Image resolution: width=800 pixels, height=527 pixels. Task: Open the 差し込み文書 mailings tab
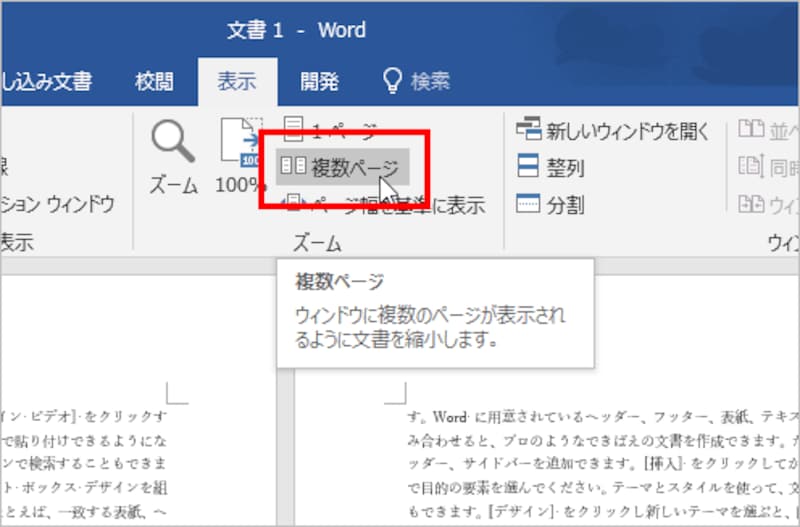pos(47,82)
